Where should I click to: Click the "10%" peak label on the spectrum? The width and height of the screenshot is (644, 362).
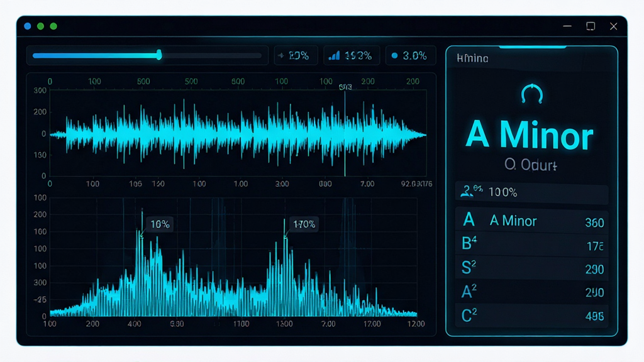click(x=160, y=224)
